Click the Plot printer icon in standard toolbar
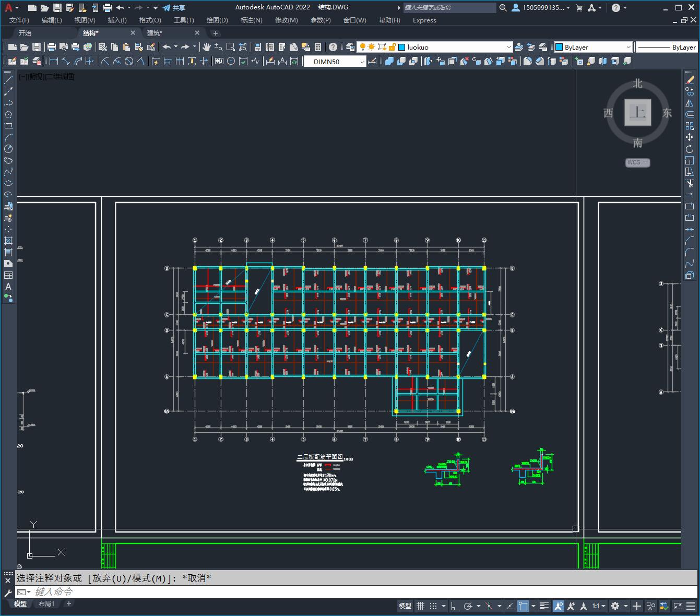 (52, 47)
